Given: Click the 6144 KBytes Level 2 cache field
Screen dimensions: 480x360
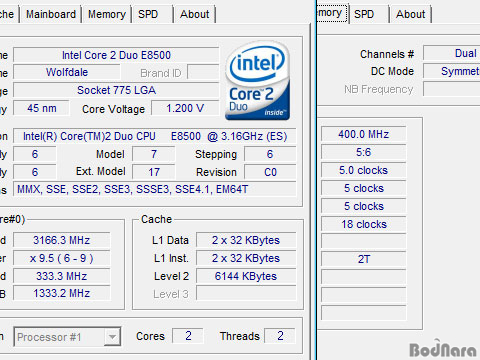Looking at the screenshot, I should tap(246, 276).
